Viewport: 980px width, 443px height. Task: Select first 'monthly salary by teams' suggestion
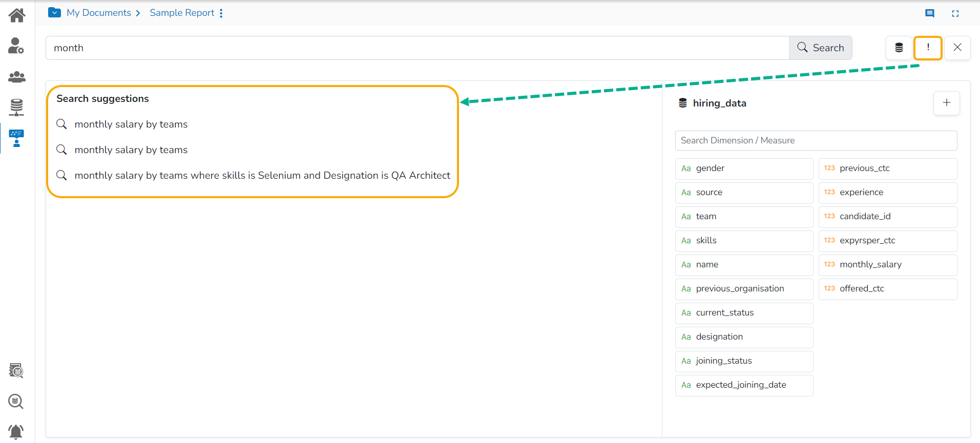tap(131, 124)
